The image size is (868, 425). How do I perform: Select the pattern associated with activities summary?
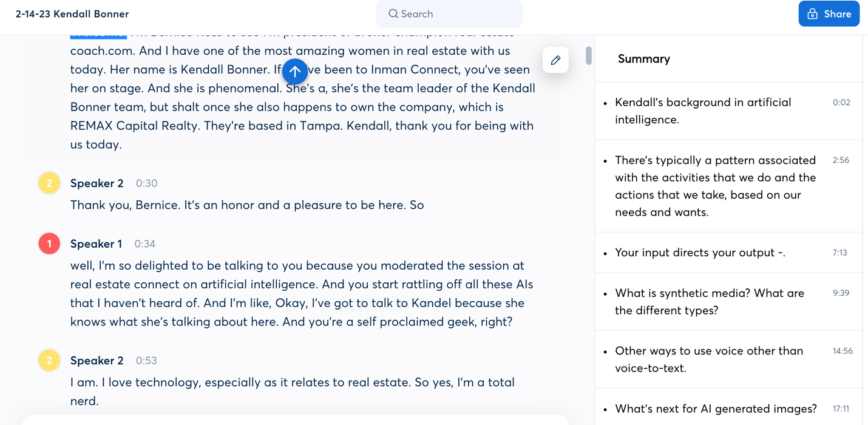pos(715,186)
